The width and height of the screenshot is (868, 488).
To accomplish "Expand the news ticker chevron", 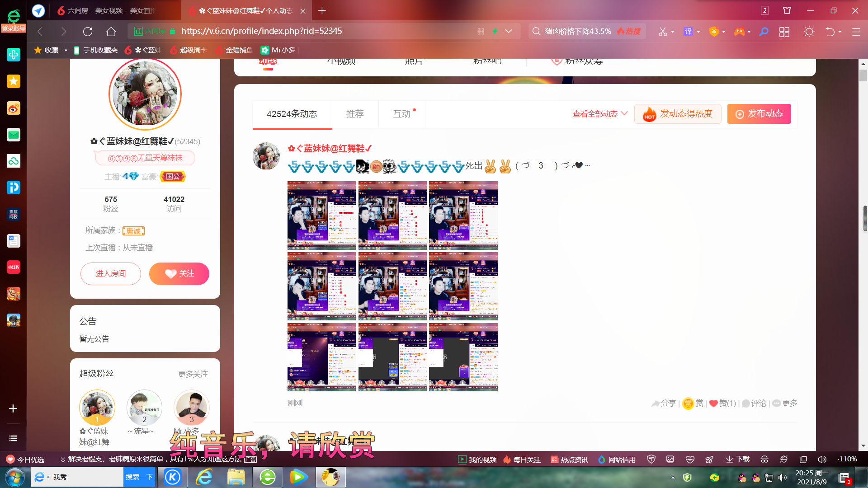I will point(63,460).
